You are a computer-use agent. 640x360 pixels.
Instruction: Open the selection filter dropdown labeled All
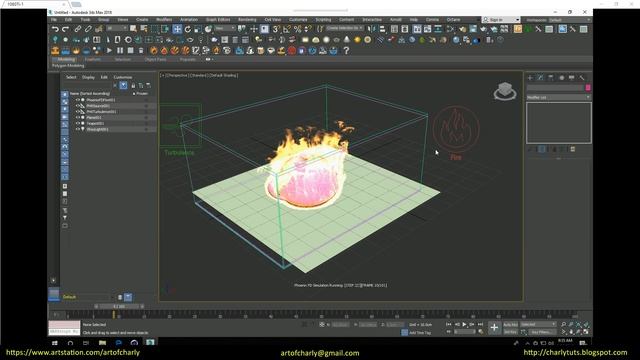coord(117,28)
